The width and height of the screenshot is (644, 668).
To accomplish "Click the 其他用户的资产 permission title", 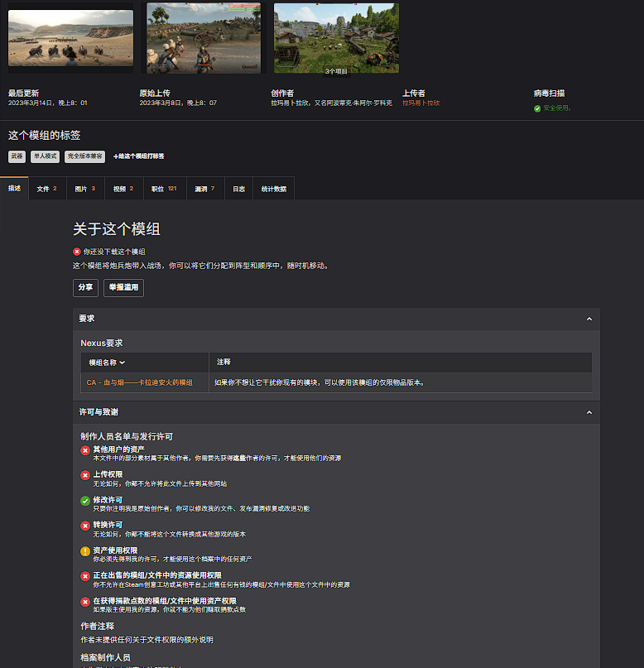I will tap(119, 449).
